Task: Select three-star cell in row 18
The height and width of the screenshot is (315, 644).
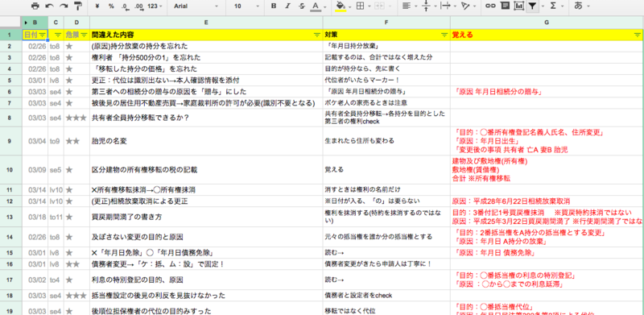Action: click(76, 295)
